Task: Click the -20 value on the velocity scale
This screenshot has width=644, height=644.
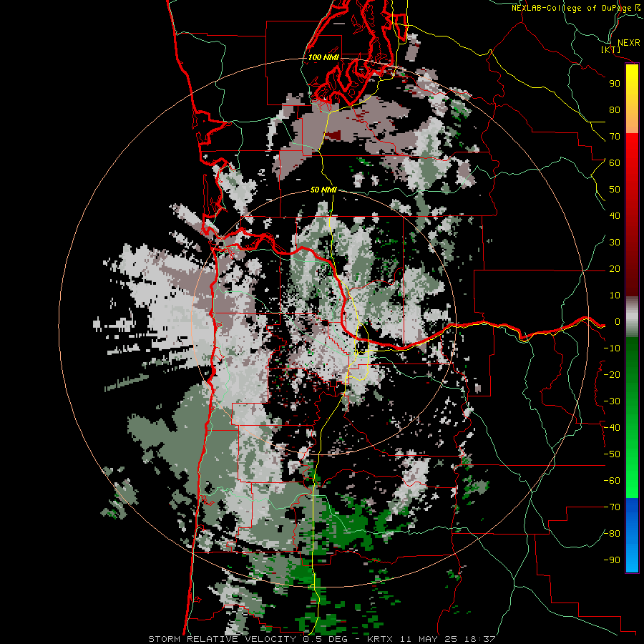Action: tap(612, 375)
